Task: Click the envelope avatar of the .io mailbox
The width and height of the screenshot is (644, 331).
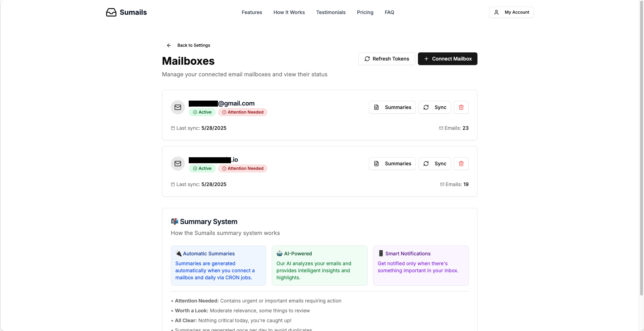Action: coord(178,164)
